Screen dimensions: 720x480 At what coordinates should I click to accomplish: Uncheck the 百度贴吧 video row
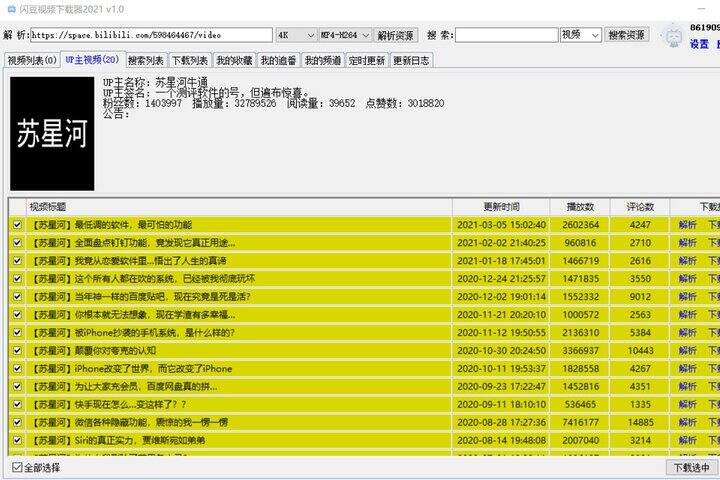coord(17,297)
